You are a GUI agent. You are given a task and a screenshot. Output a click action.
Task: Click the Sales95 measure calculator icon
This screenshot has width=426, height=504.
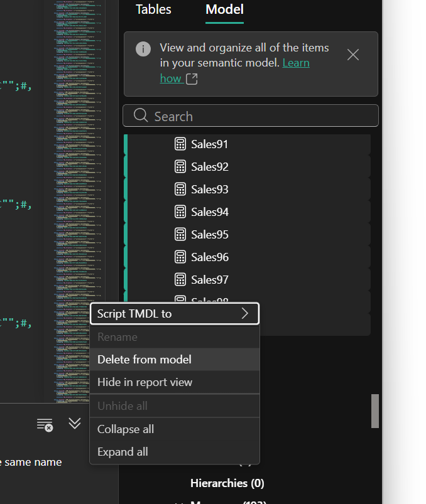180,235
